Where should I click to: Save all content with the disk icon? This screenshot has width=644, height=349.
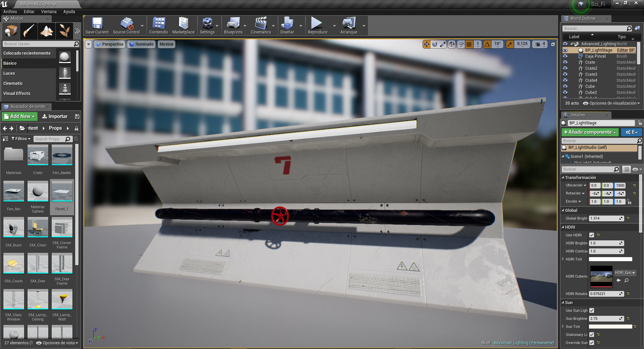point(77,116)
